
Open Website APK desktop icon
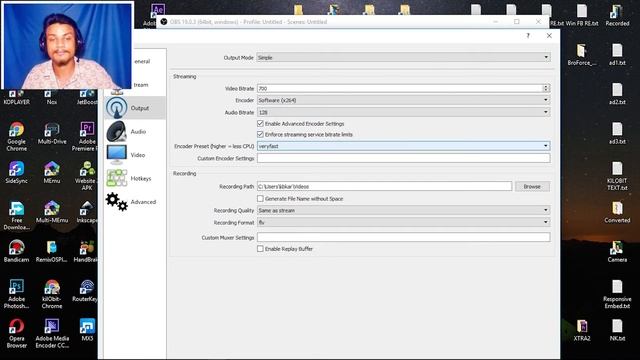click(87, 176)
